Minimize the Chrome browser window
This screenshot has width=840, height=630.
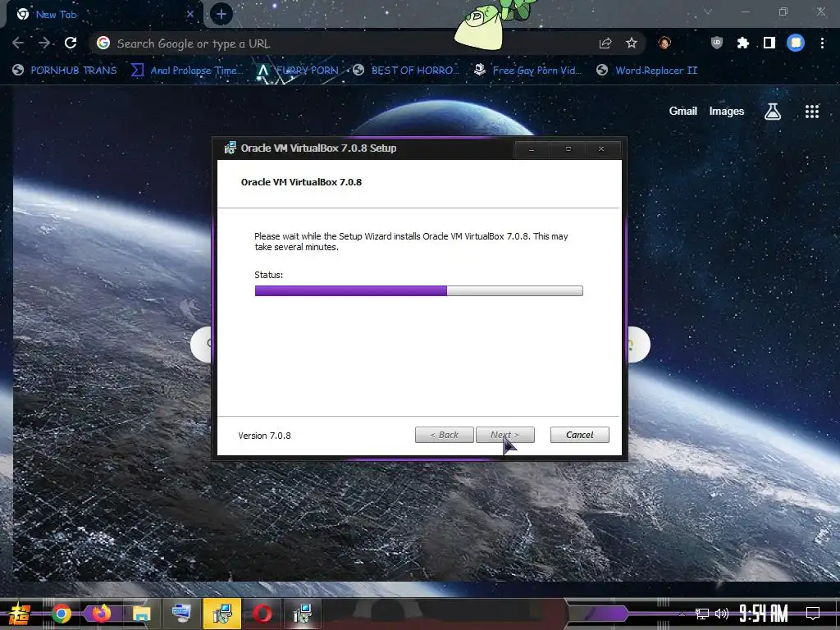tap(745, 11)
